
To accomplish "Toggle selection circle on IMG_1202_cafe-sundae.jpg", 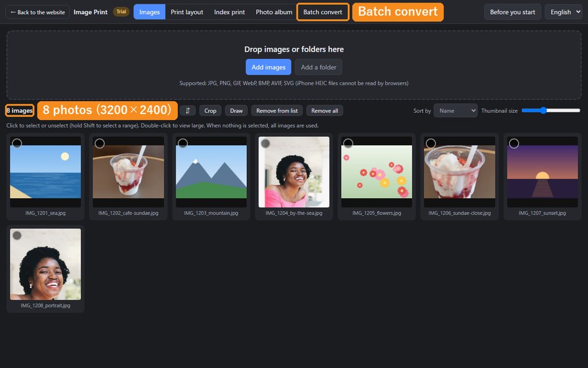I will click(99, 143).
